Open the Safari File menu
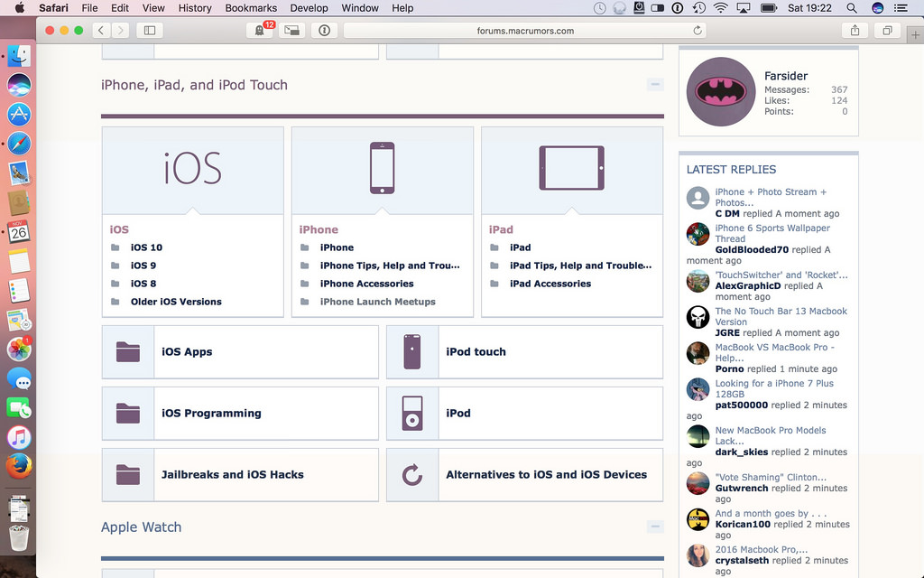Image resolution: width=924 pixels, height=578 pixels. (x=89, y=8)
